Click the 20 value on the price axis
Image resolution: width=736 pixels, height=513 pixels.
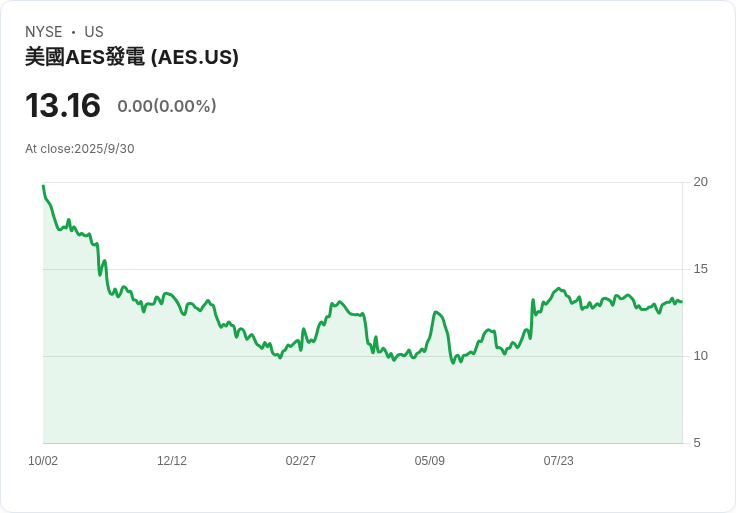(x=700, y=182)
